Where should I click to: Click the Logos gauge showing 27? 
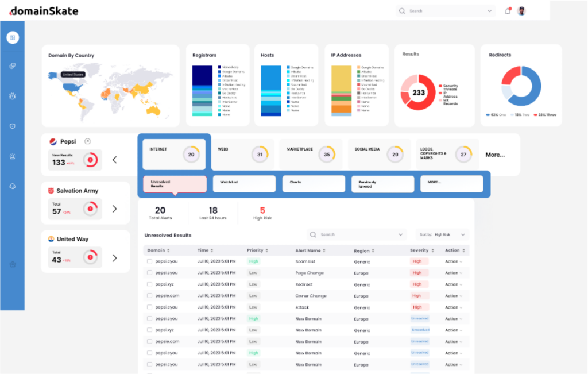click(463, 154)
